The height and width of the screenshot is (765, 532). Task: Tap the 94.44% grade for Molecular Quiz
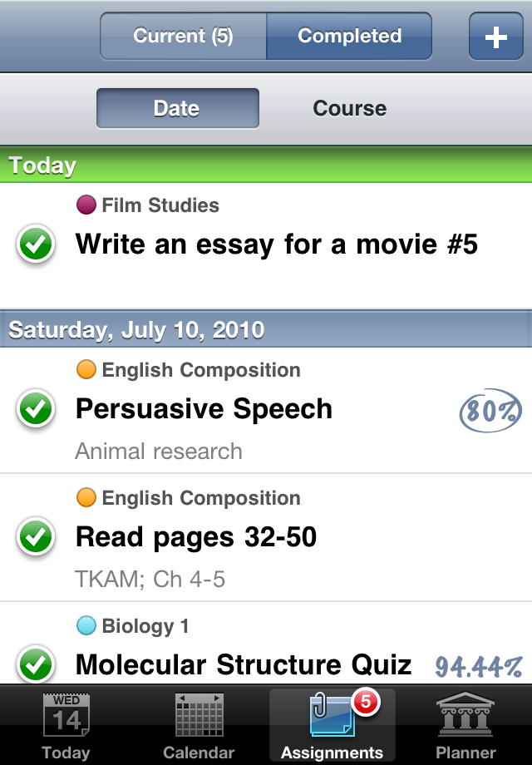[479, 666]
